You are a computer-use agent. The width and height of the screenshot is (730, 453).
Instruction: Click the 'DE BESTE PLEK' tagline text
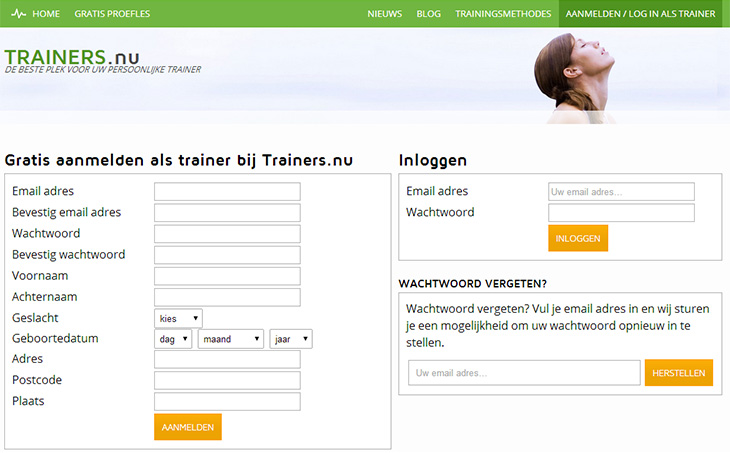pyautogui.click(x=103, y=69)
